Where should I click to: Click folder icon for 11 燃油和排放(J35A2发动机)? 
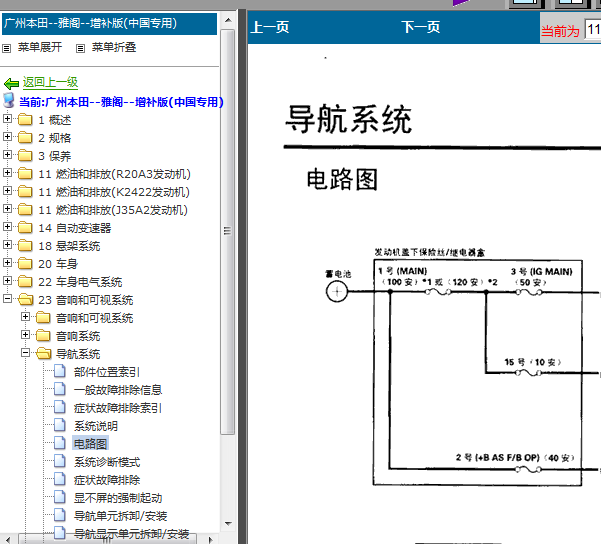[x=25, y=209]
